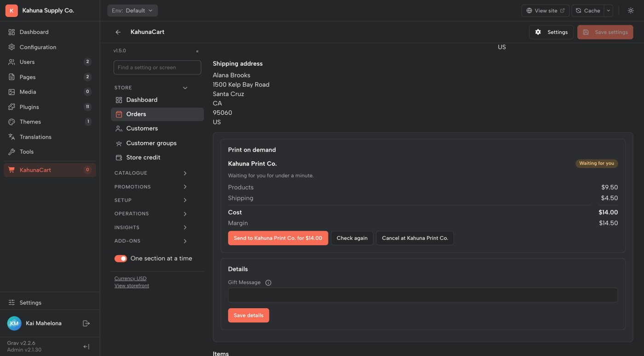The width and height of the screenshot is (644, 356).
Task: Select Customers in the store menu
Action: coord(157,129)
